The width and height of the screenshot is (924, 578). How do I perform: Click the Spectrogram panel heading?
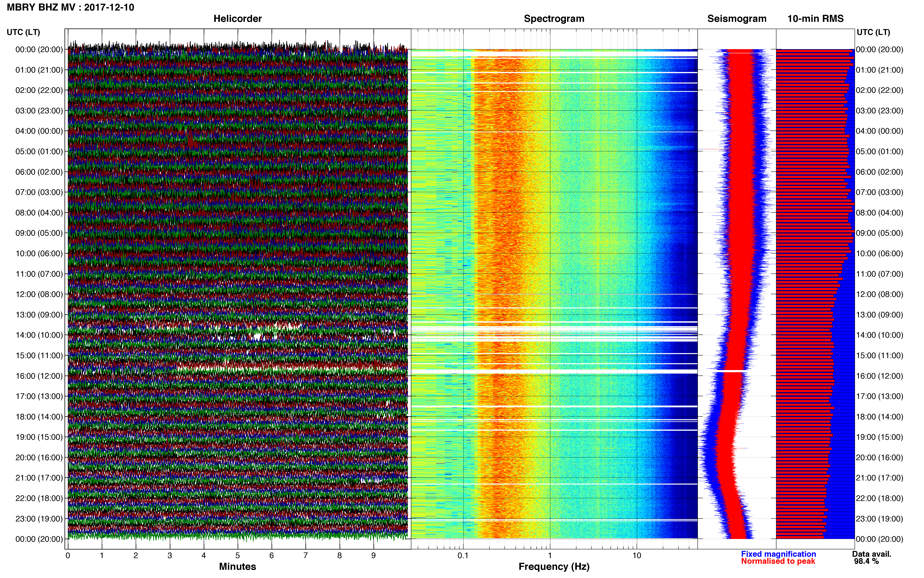[554, 19]
